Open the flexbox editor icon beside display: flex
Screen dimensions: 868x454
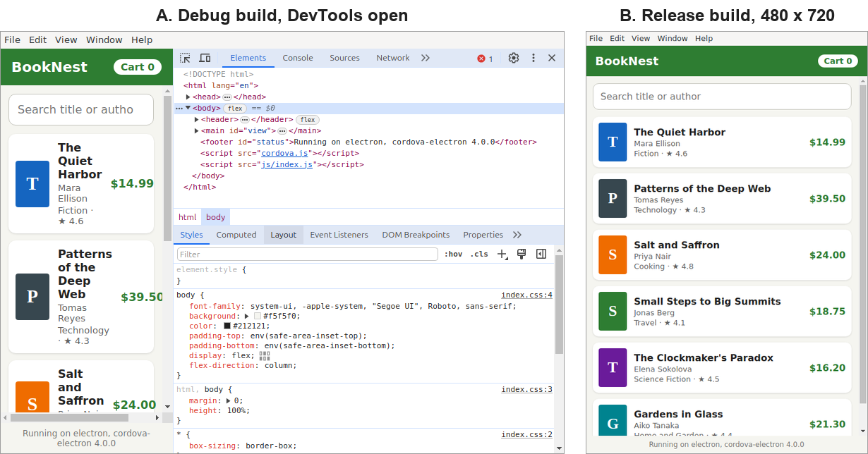tap(265, 355)
